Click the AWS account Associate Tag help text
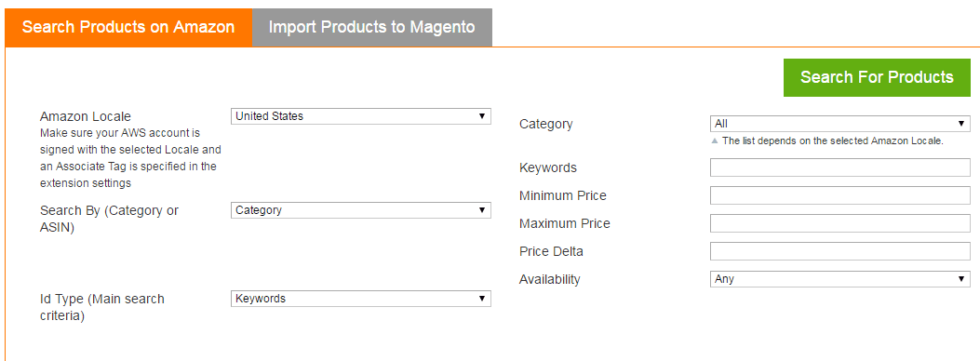980x361 pixels. point(130,159)
